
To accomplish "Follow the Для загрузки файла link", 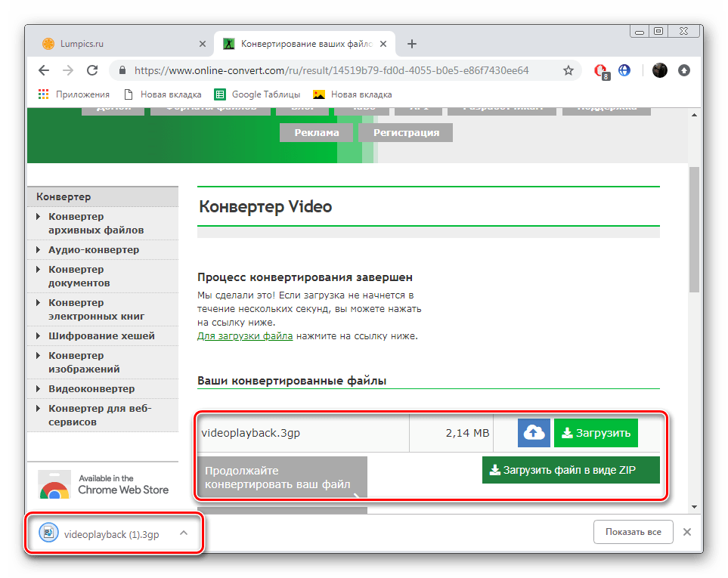I will coord(245,336).
